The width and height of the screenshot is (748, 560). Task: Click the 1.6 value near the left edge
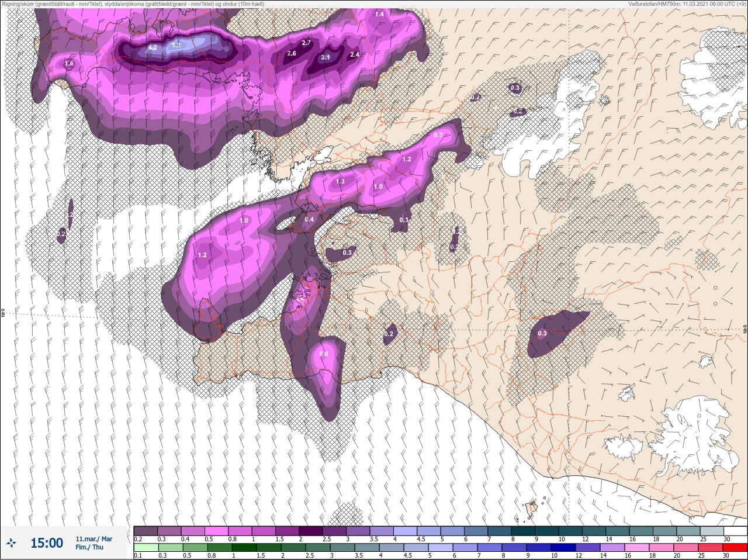click(x=69, y=64)
